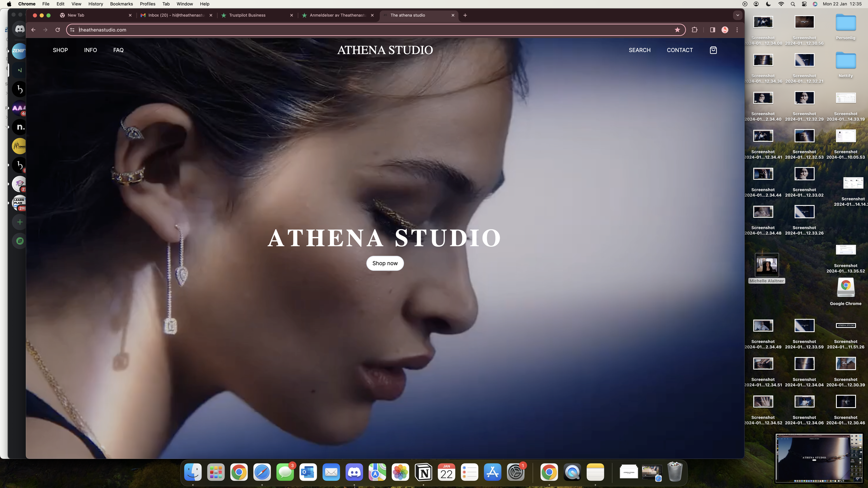Screen dimensions: 868x488
Task: Bookmark the page using the star icon
Action: pos(677,30)
